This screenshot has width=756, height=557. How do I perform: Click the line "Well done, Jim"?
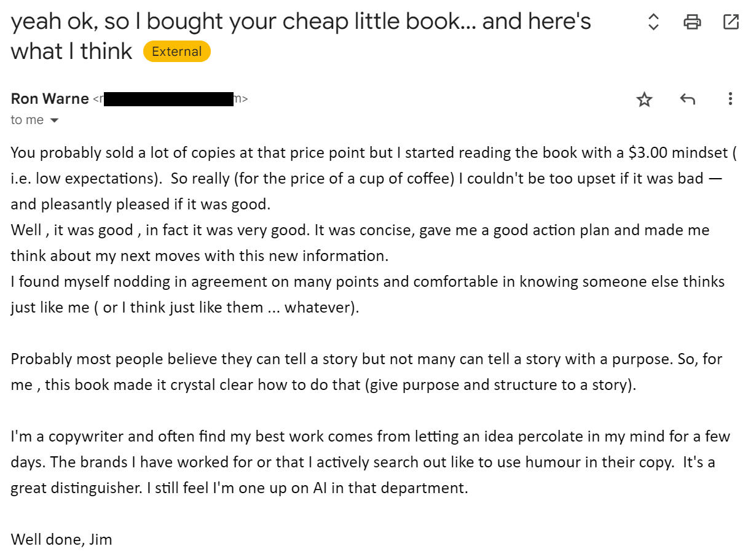[x=61, y=540]
